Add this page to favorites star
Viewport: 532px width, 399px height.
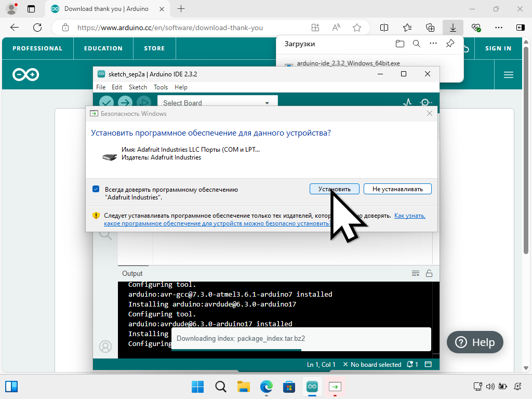[356, 28]
